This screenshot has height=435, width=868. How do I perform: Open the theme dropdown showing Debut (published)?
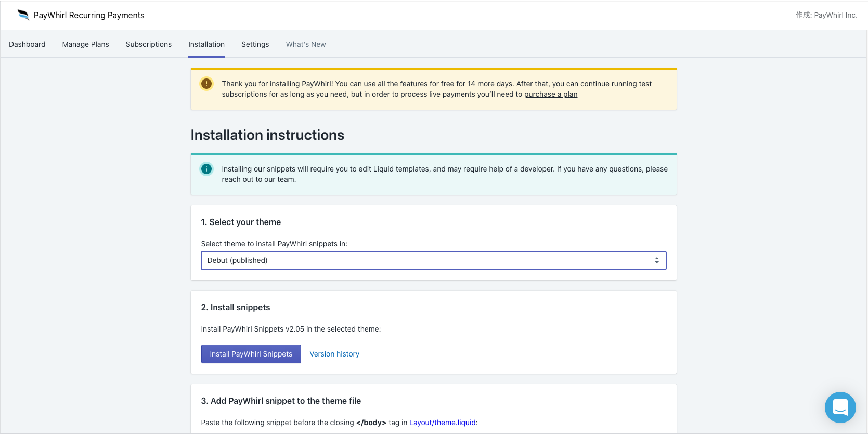click(x=433, y=260)
